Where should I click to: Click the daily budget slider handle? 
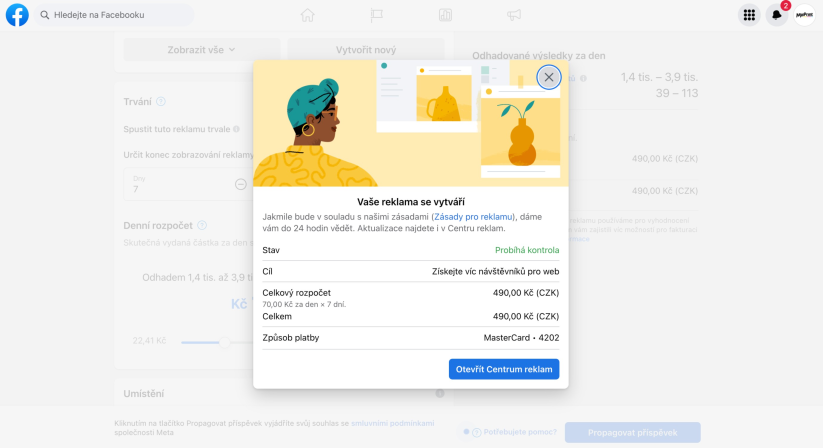click(225, 342)
